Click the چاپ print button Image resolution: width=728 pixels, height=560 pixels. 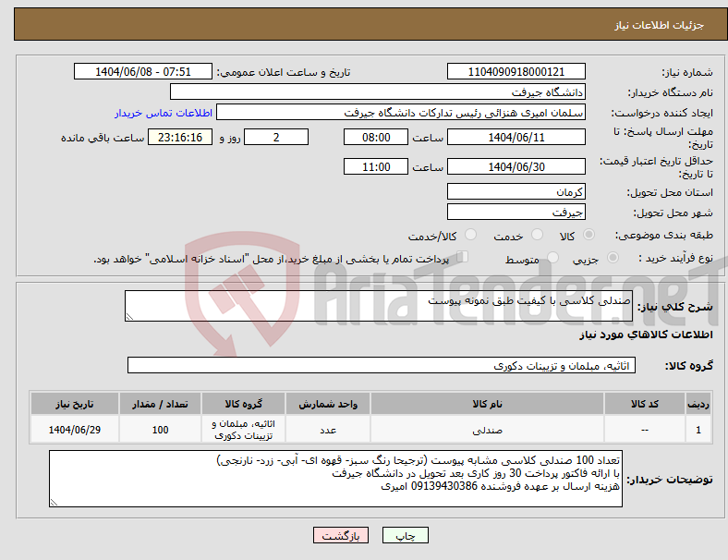point(406,535)
